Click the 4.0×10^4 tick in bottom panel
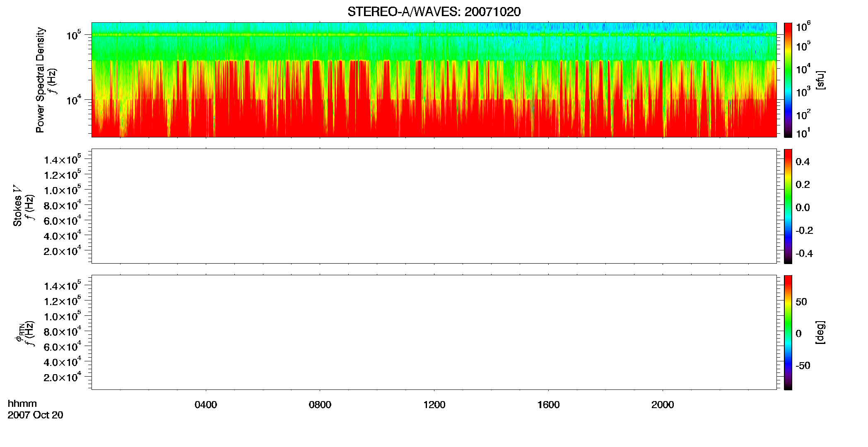 click(x=63, y=362)
